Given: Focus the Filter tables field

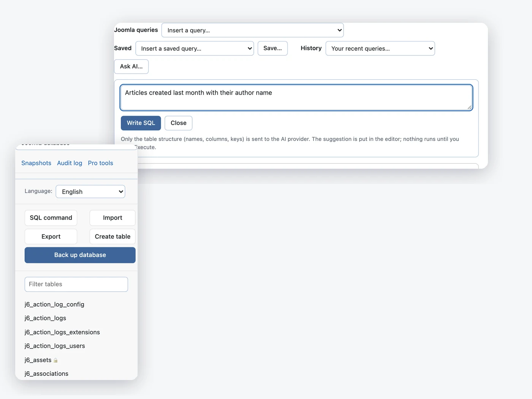Looking at the screenshot, I should [76, 284].
